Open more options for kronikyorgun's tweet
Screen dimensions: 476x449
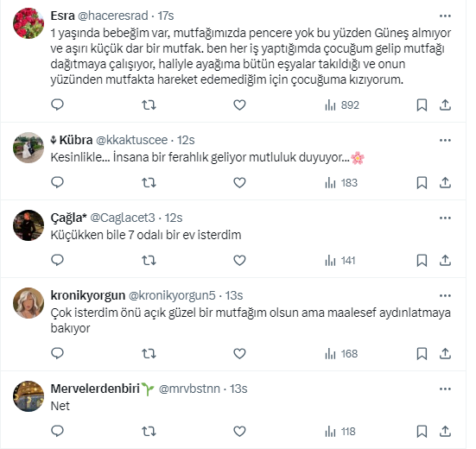click(445, 295)
